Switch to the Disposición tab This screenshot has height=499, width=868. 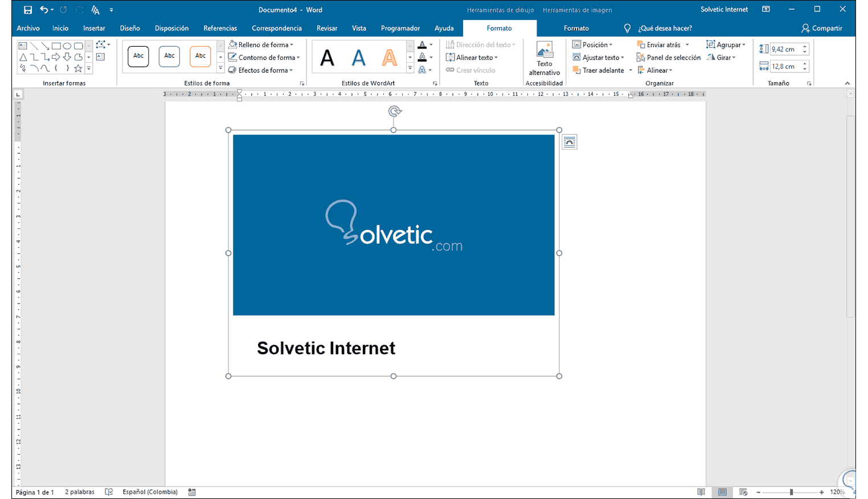click(171, 28)
